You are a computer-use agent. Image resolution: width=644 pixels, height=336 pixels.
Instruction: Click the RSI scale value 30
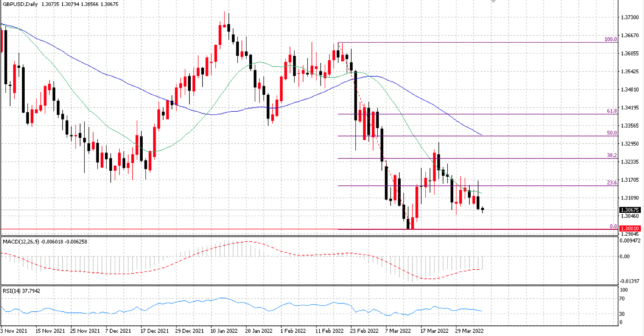[x=623, y=314]
